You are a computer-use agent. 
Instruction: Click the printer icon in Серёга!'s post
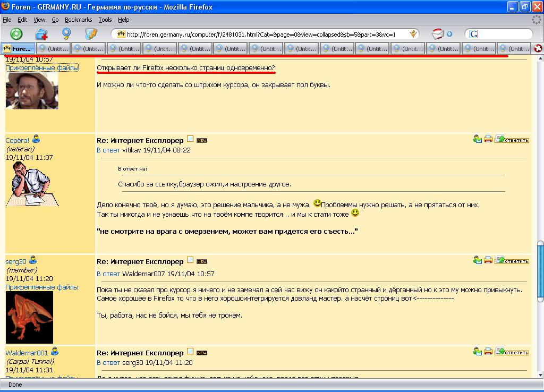point(488,139)
